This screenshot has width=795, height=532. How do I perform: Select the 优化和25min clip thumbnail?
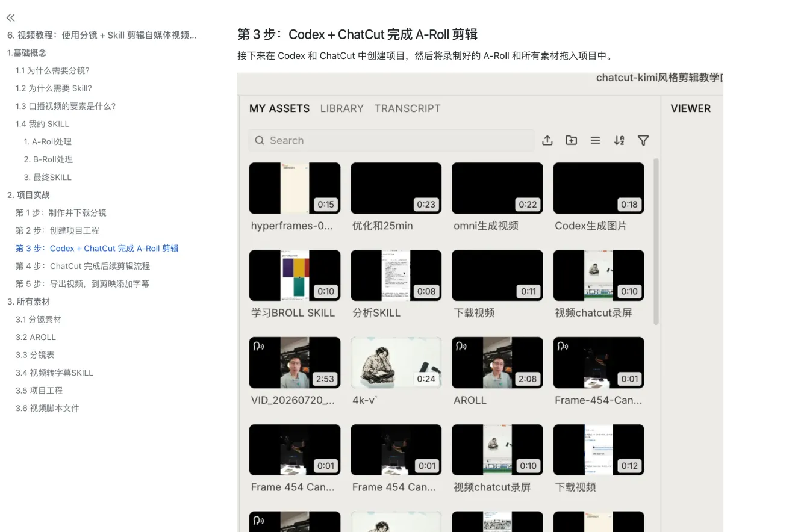(x=396, y=188)
